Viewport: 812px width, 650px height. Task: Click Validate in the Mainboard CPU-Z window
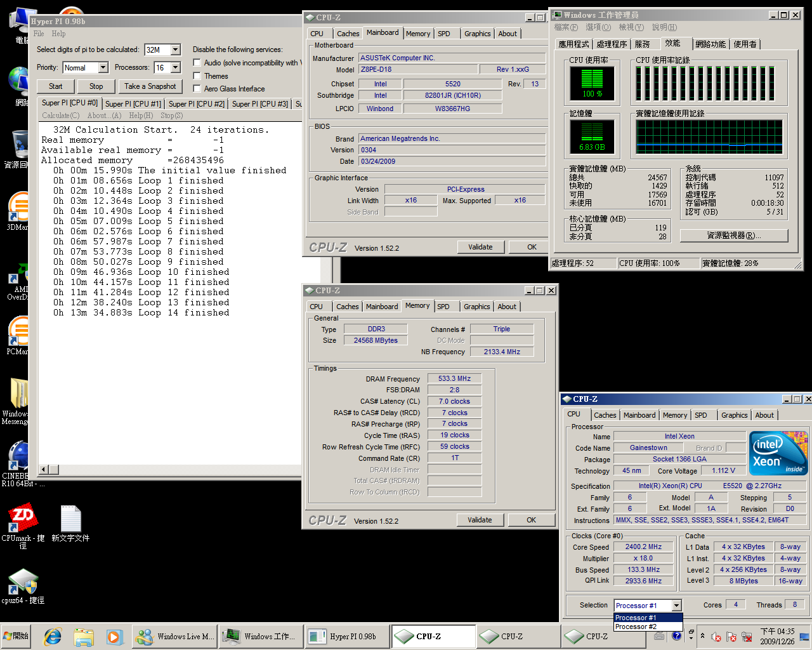click(x=480, y=247)
